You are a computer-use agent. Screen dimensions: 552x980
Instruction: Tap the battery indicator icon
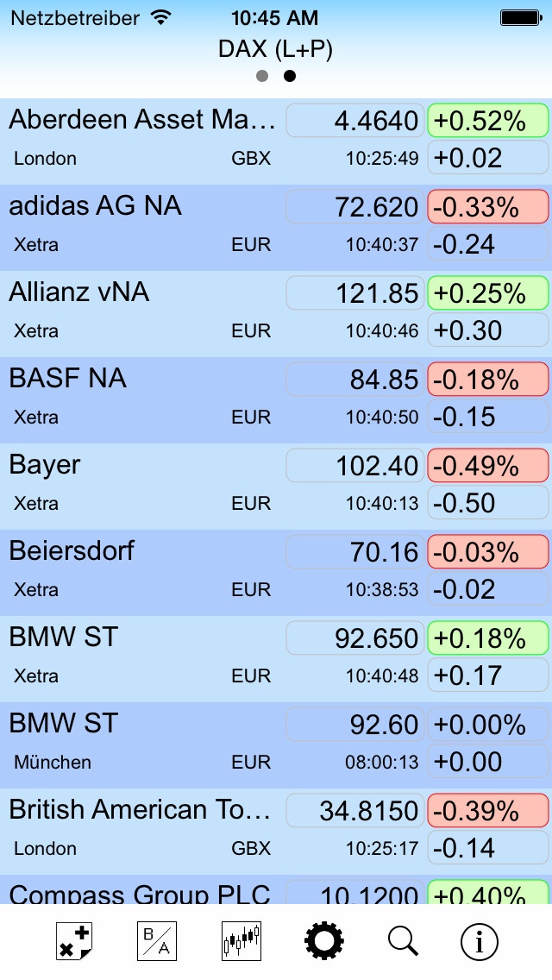point(521,17)
